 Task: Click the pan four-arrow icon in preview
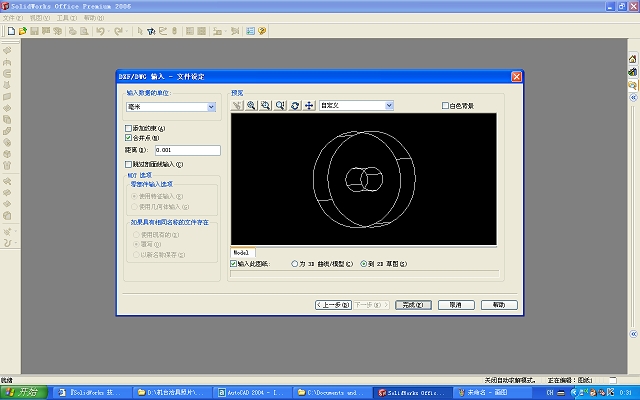[x=309, y=105]
